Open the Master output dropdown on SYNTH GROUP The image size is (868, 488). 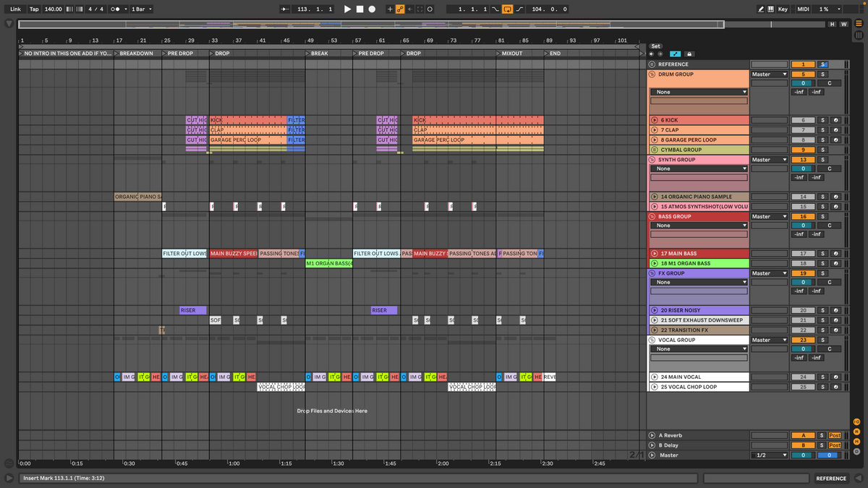[x=768, y=159]
